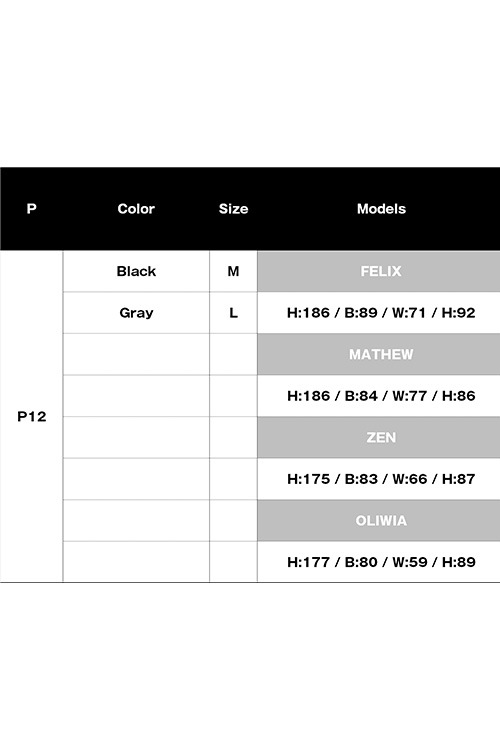Click the P column header

click(x=32, y=209)
